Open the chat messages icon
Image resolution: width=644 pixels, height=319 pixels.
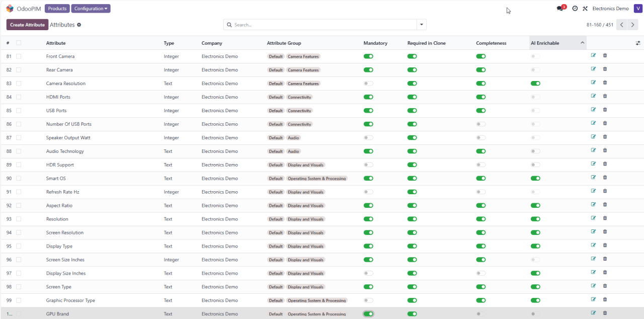tap(560, 9)
